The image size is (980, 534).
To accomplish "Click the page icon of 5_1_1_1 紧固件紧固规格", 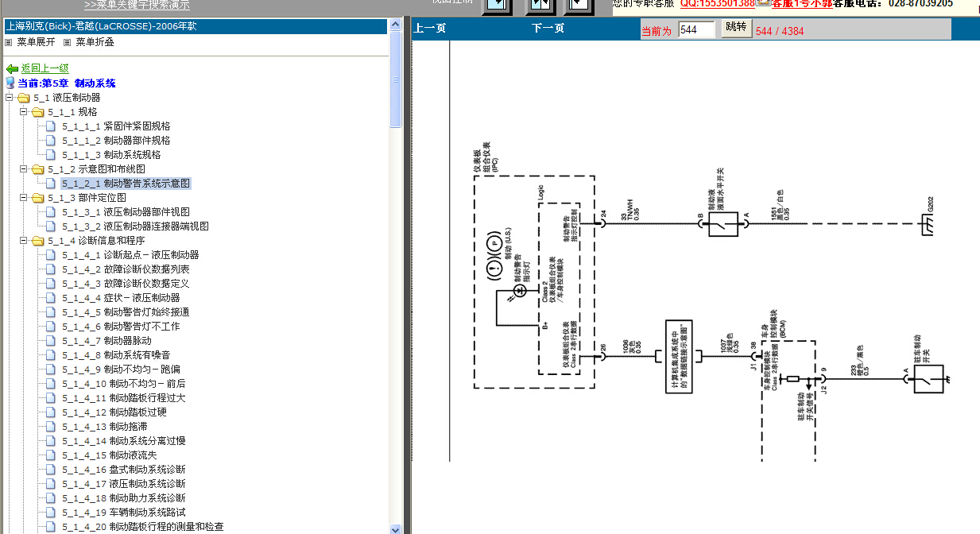I will pos(52,126).
